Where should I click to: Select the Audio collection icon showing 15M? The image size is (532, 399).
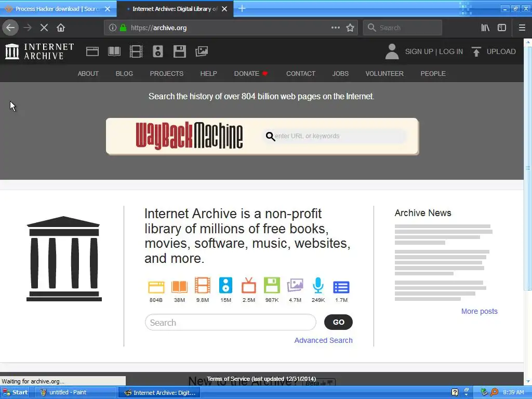(x=225, y=285)
